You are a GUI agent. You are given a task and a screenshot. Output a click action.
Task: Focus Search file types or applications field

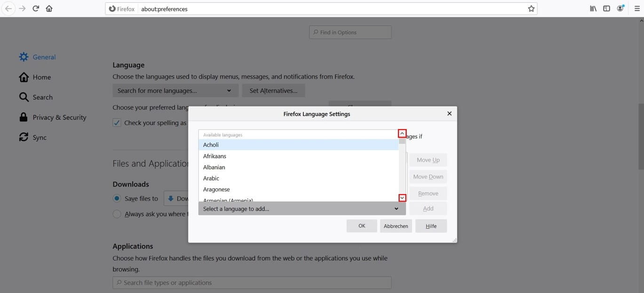[x=252, y=283]
